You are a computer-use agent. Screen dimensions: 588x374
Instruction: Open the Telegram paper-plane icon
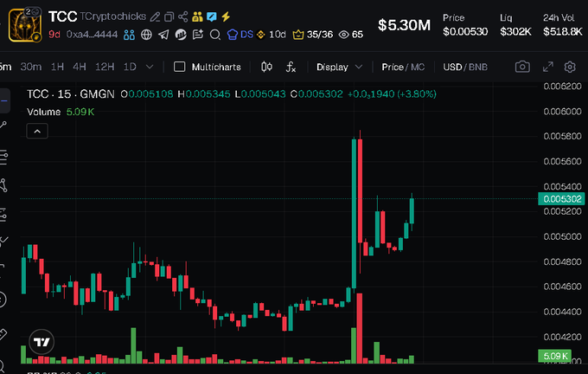click(x=163, y=35)
